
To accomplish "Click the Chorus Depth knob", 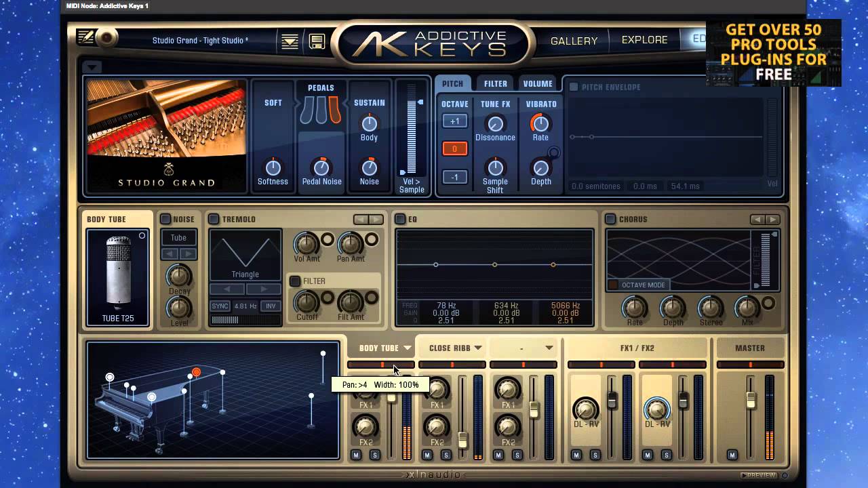I will tap(673, 308).
